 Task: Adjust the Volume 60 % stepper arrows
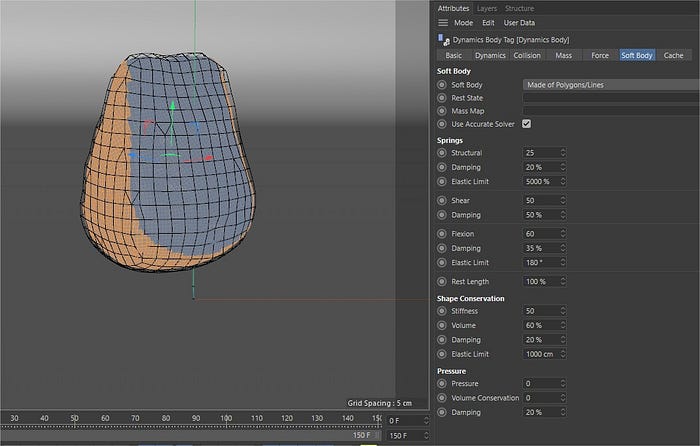coord(563,325)
